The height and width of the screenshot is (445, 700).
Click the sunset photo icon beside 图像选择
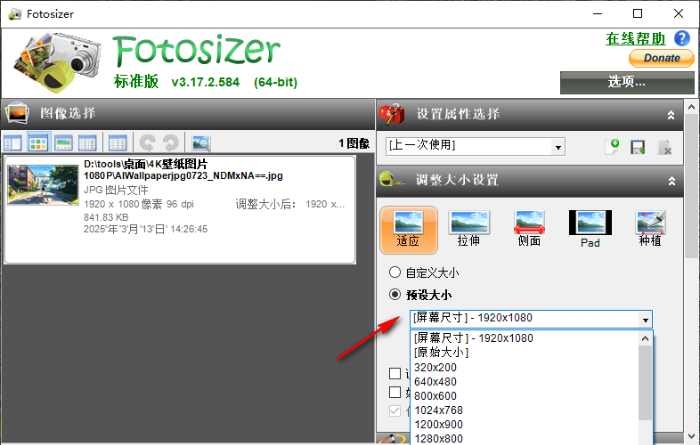click(17, 113)
